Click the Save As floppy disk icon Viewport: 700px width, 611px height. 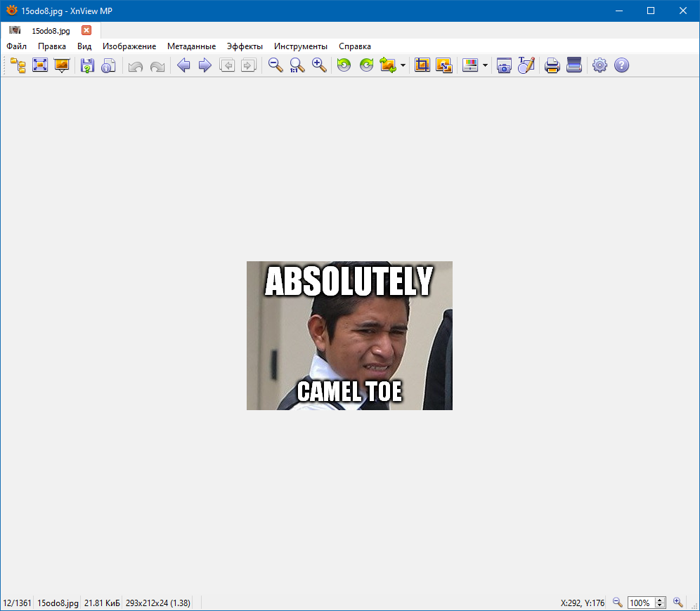(x=87, y=65)
